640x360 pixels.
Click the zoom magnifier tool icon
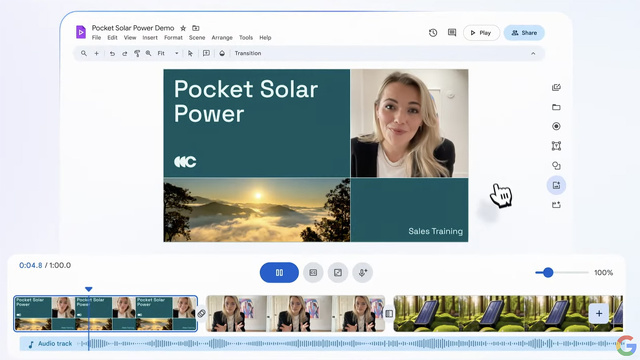click(x=149, y=53)
